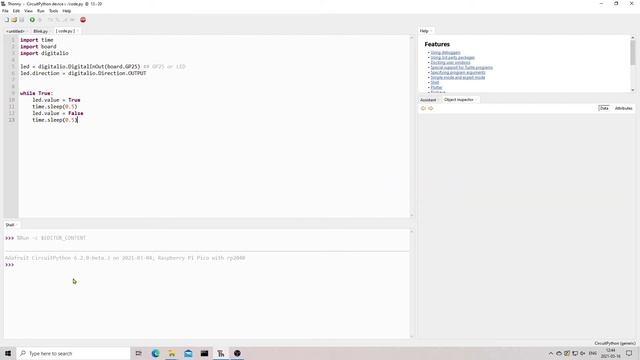Open the 'Using debuggers' help link
The width and height of the screenshot is (640, 360).
click(x=445, y=53)
